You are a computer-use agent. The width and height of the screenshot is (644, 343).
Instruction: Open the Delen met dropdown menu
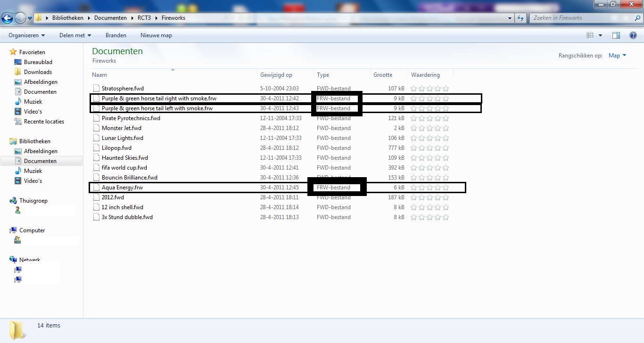(75, 35)
